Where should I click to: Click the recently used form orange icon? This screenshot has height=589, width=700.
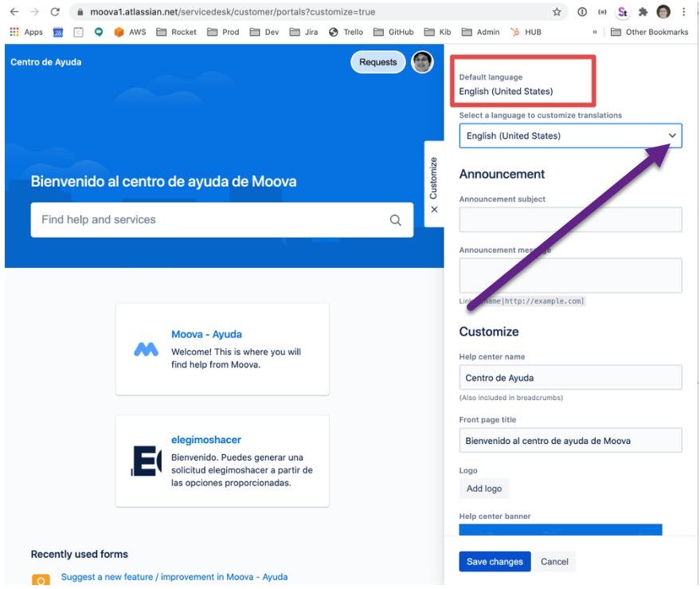tap(41, 579)
